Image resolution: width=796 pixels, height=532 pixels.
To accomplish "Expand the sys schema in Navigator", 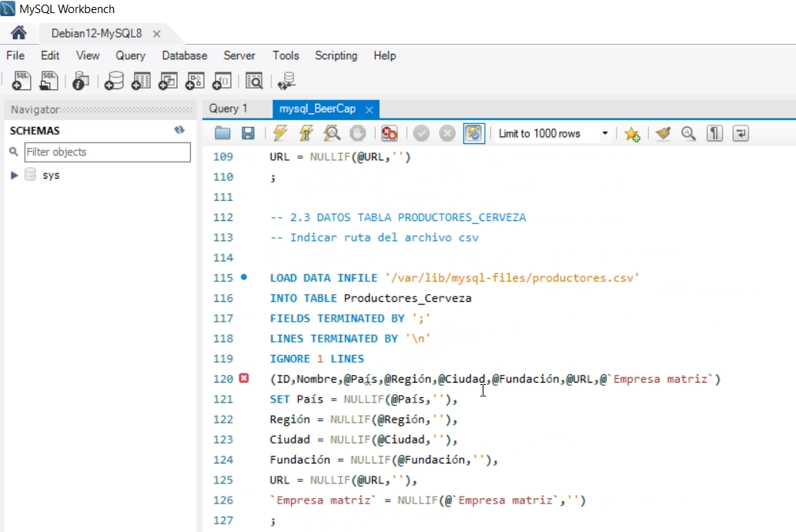I will click(14, 174).
